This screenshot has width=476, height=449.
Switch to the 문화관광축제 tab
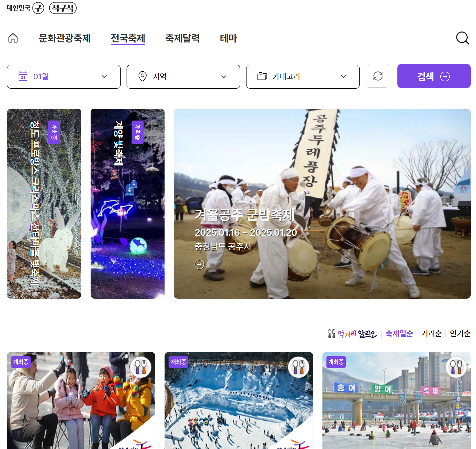pyautogui.click(x=65, y=38)
